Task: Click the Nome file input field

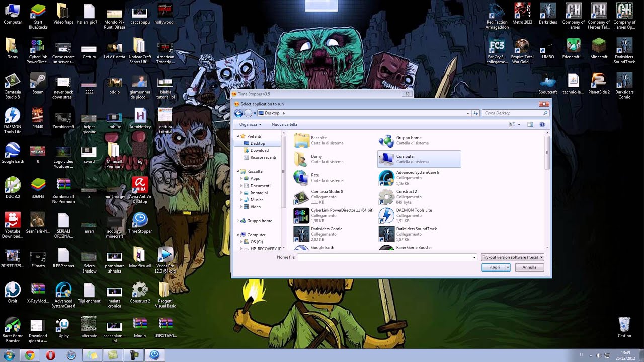Action: [x=384, y=257]
